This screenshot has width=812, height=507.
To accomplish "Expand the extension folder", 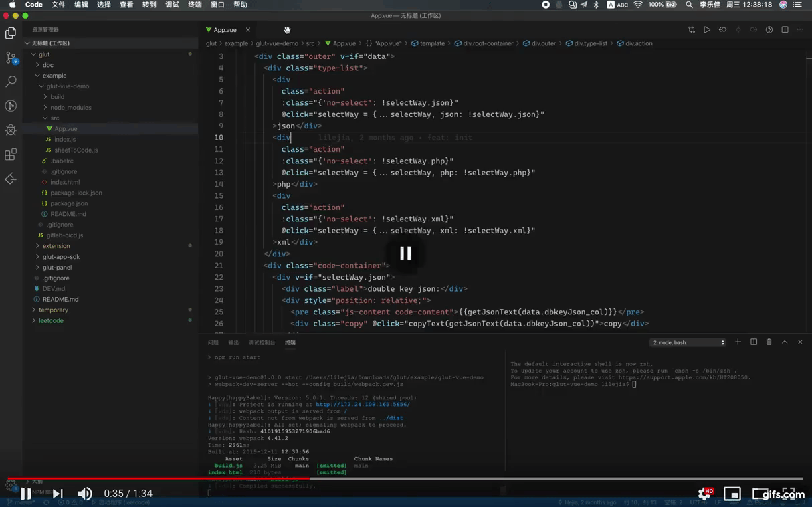I will [x=110, y=246].
